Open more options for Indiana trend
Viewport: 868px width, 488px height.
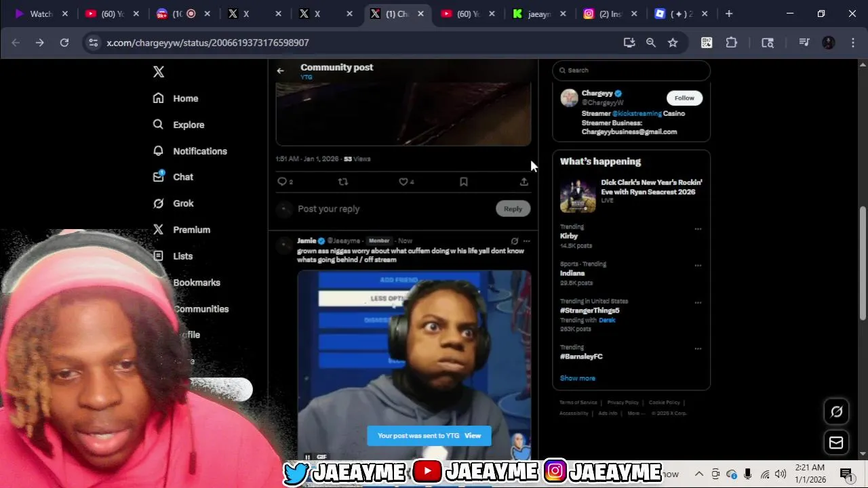(698, 266)
